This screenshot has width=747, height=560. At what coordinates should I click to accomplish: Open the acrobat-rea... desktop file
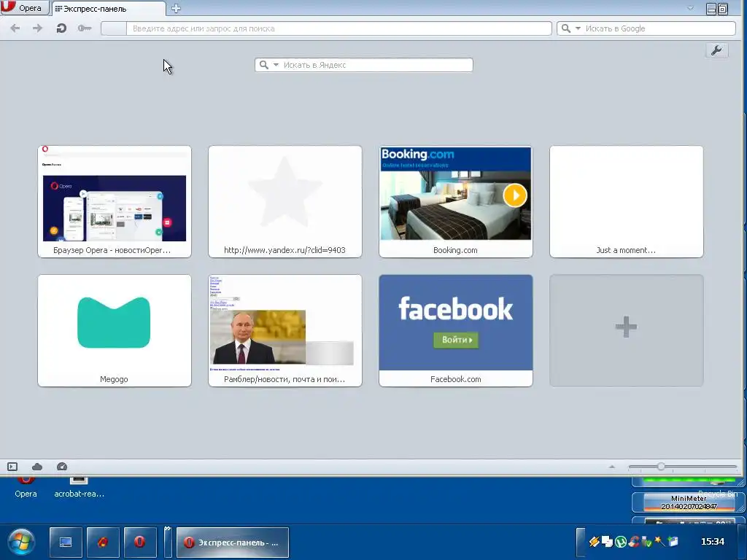(x=79, y=487)
